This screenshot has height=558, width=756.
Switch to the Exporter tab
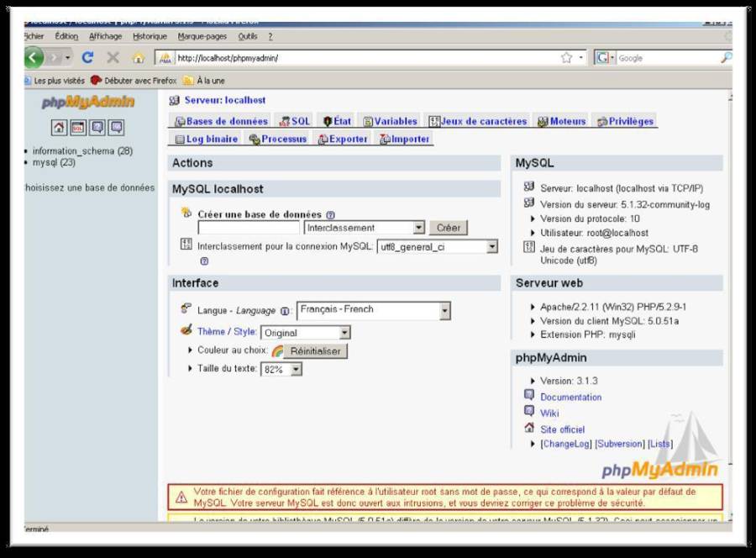click(343, 139)
